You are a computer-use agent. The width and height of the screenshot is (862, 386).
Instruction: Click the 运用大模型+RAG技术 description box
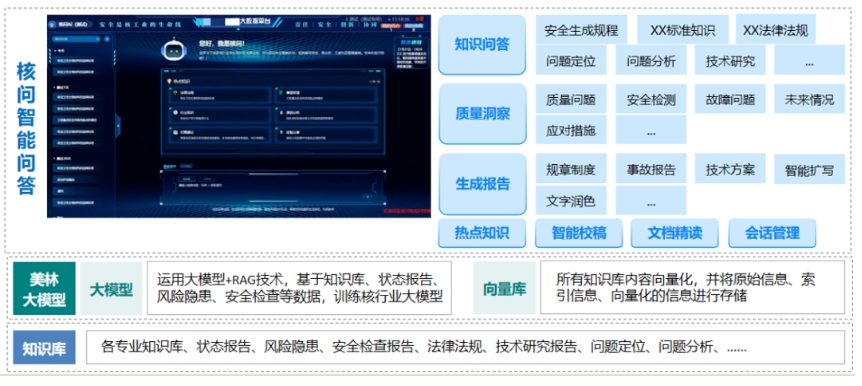pos(300,288)
